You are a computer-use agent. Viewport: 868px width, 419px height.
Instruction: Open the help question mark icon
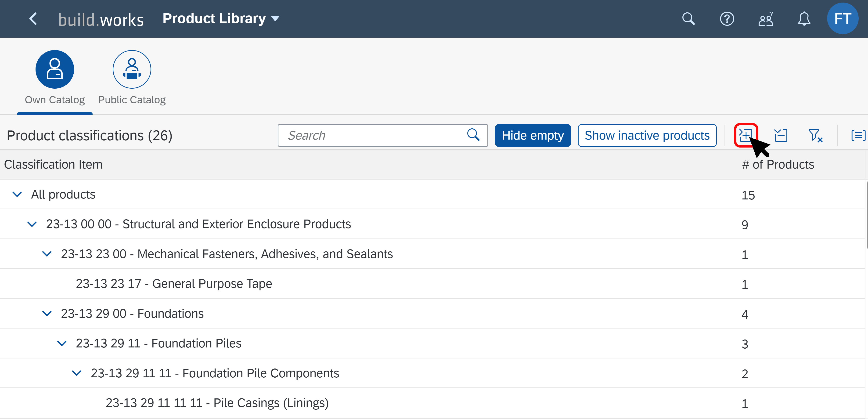pyautogui.click(x=727, y=19)
